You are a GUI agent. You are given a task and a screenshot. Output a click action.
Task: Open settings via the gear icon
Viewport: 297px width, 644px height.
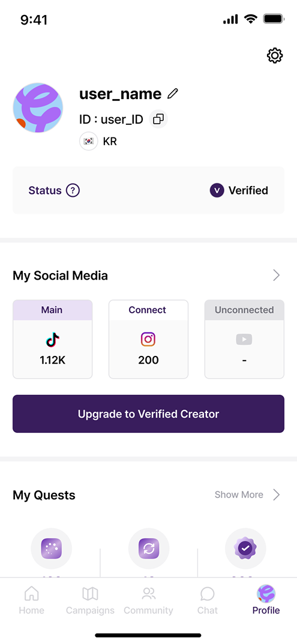coord(275,55)
